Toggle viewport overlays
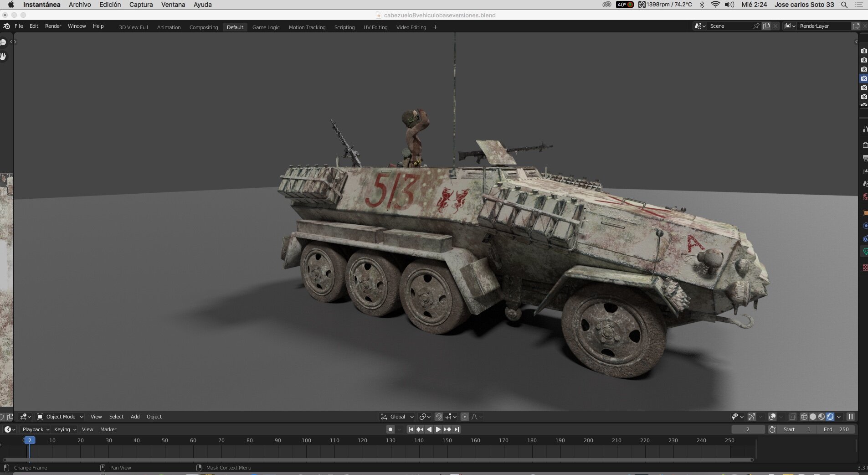This screenshot has width=868, height=475. click(x=772, y=417)
